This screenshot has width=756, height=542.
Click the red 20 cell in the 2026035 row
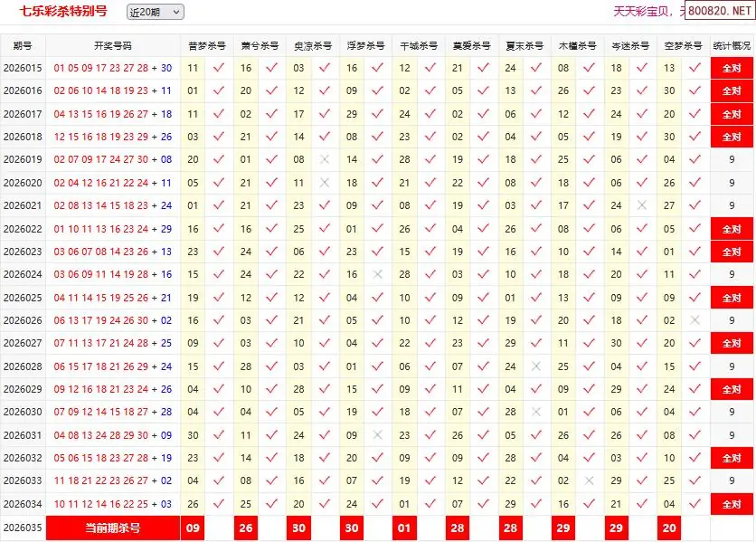pyautogui.click(x=669, y=528)
